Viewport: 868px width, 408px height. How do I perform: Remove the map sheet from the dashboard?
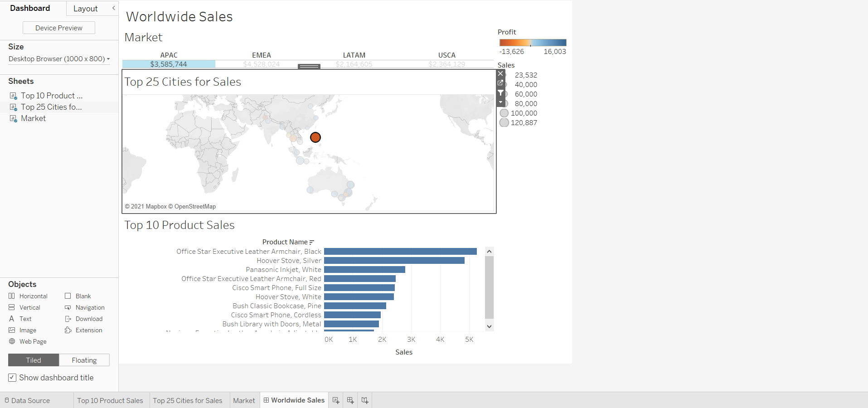click(x=500, y=73)
